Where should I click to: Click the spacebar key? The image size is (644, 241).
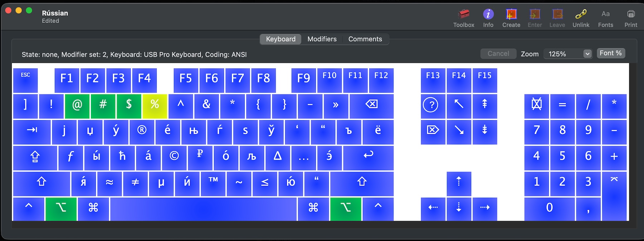point(203,209)
